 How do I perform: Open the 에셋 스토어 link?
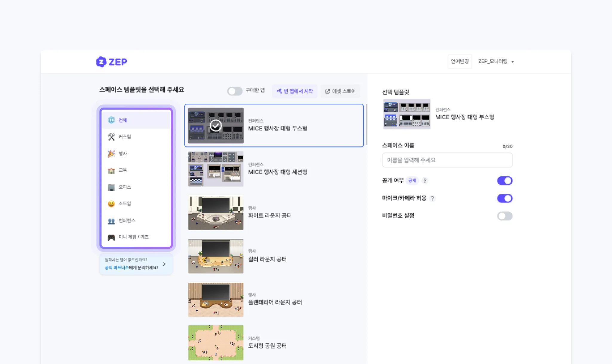point(340,91)
